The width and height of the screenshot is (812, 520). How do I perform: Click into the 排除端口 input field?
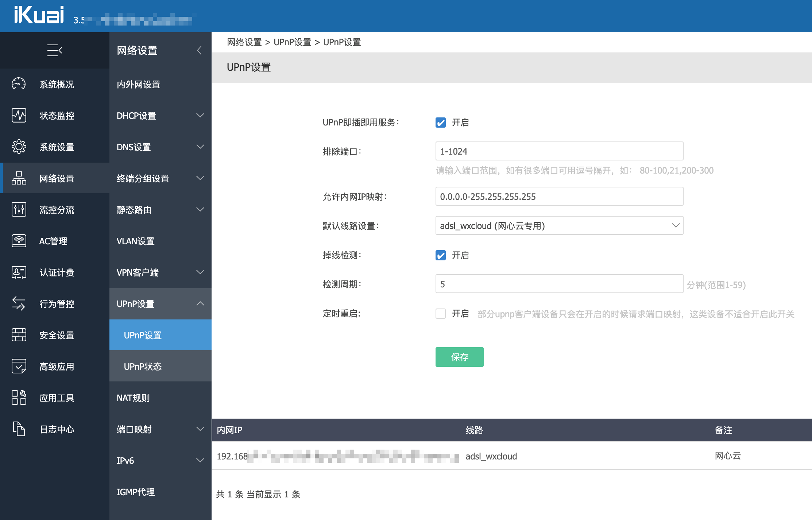pyautogui.click(x=559, y=151)
